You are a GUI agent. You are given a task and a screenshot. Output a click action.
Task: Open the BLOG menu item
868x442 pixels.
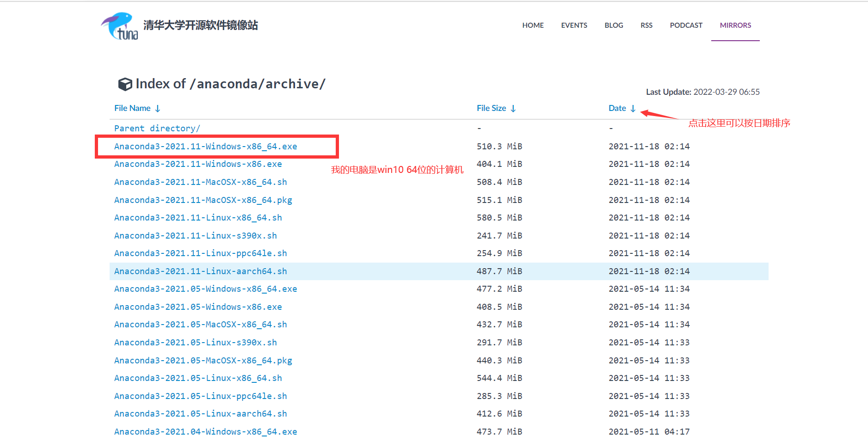click(x=614, y=25)
